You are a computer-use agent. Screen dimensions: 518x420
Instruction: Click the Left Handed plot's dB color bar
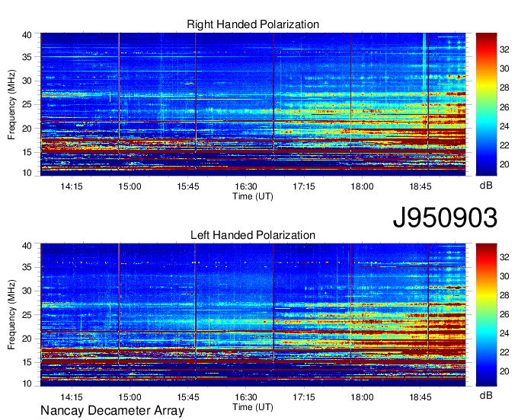pyautogui.click(x=486, y=315)
